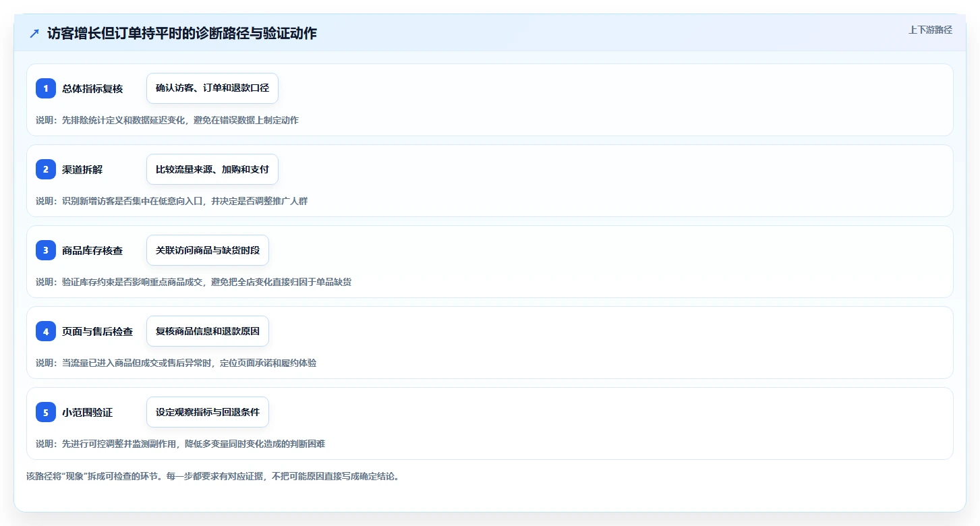Click the note 验证库存约束是否影响重点商品成交
The height and width of the screenshot is (526, 980).
pos(132,282)
